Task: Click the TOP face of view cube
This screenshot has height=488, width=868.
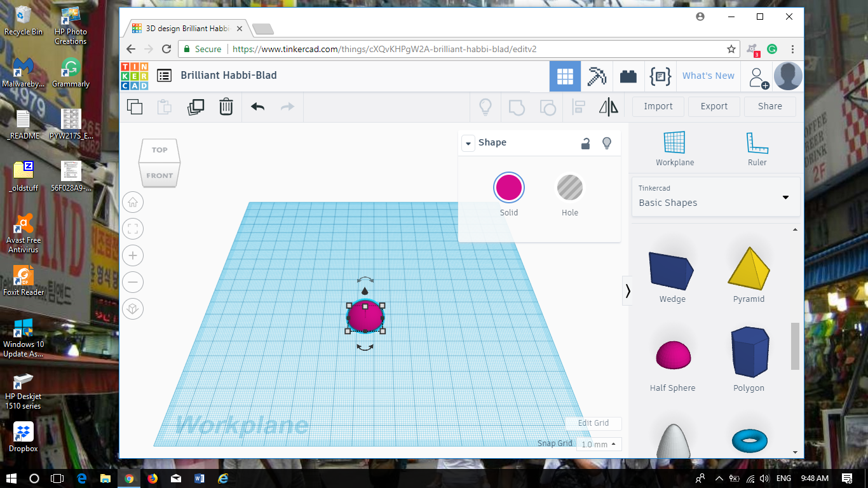Action: click(x=159, y=150)
